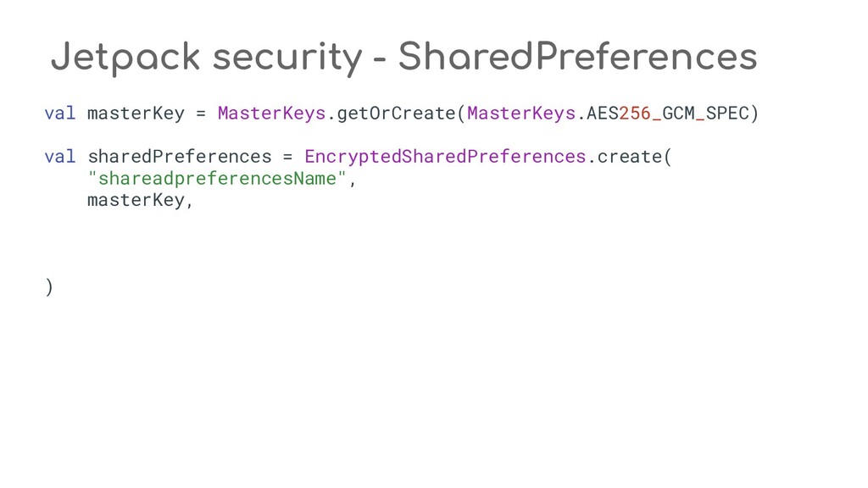Screen dimensions: 868x488
Task: Click "MasterKeys" inside the getOrCreate parentheses
Action: (x=520, y=113)
